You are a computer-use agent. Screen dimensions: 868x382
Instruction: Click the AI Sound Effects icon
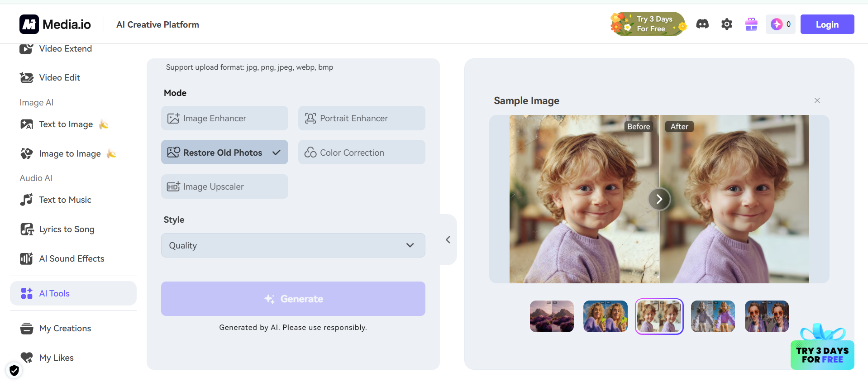[26, 258]
